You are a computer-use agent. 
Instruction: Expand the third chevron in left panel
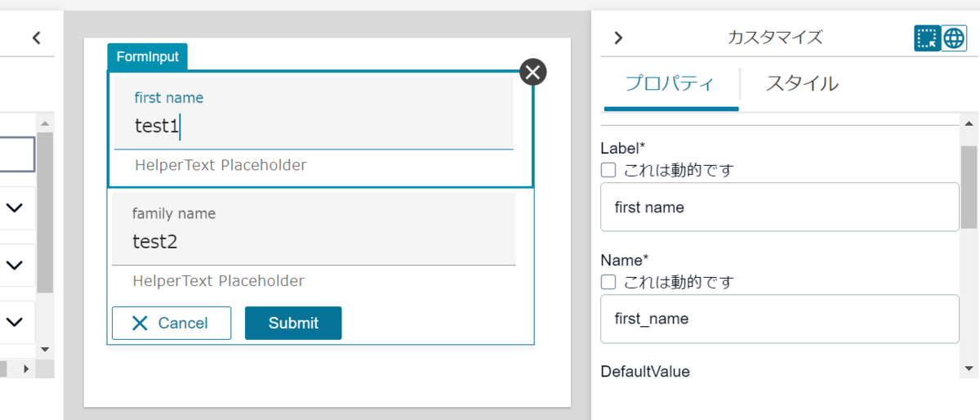point(15,322)
